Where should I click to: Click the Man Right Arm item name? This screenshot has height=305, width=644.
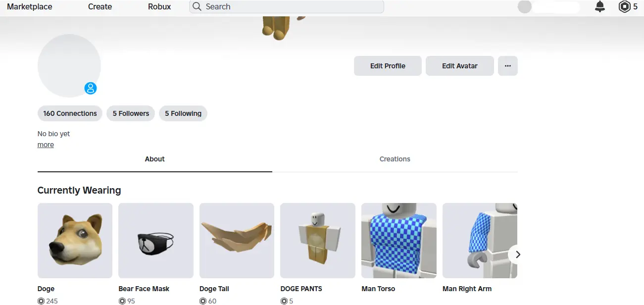pyautogui.click(x=467, y=289)
